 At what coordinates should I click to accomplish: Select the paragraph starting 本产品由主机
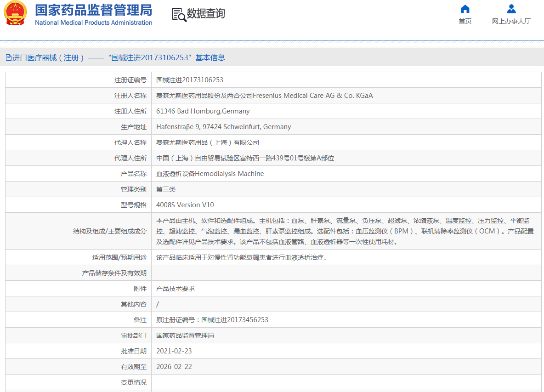coord(345,231)
